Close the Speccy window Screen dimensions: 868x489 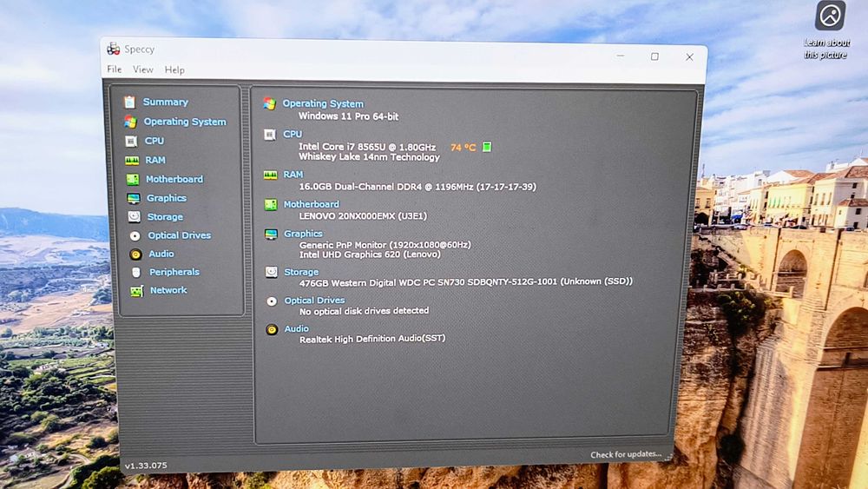[x=690, y=57]
